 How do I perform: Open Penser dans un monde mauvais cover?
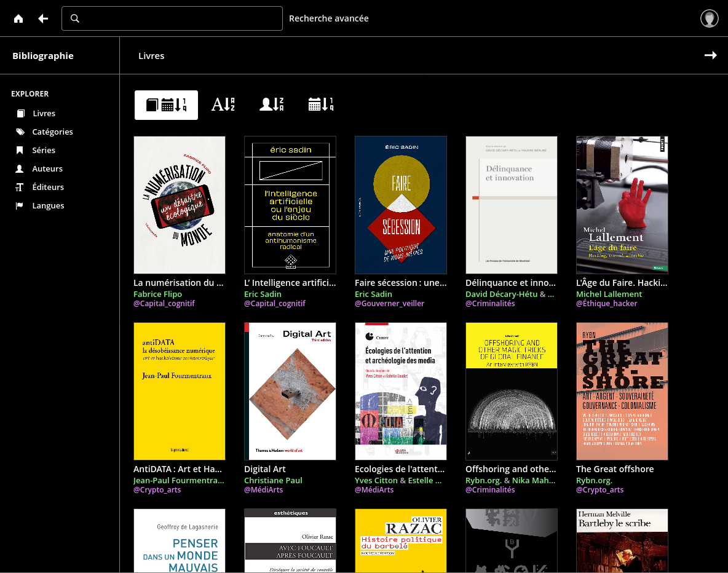[180, 540]
